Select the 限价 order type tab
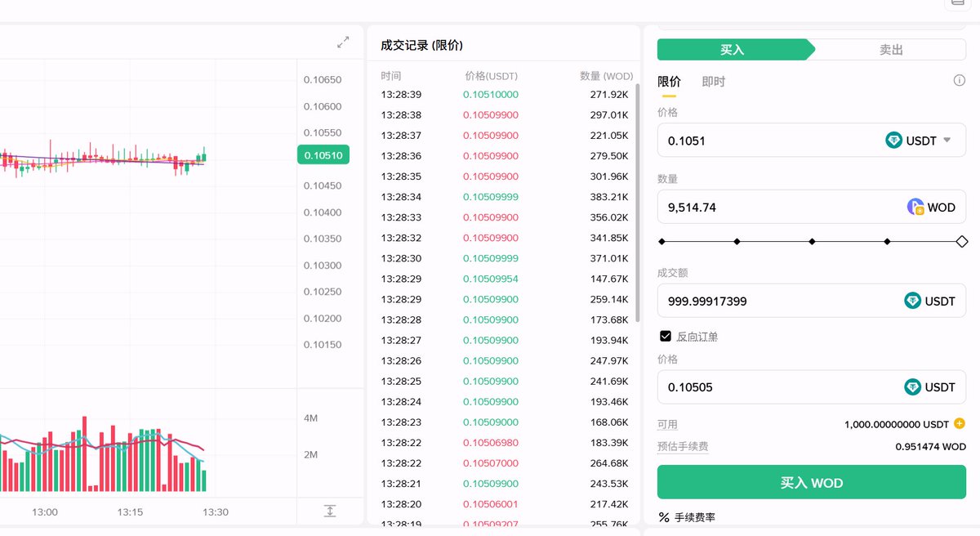The image size is (980, 536). pyautogui.click(x=669, y=82)
